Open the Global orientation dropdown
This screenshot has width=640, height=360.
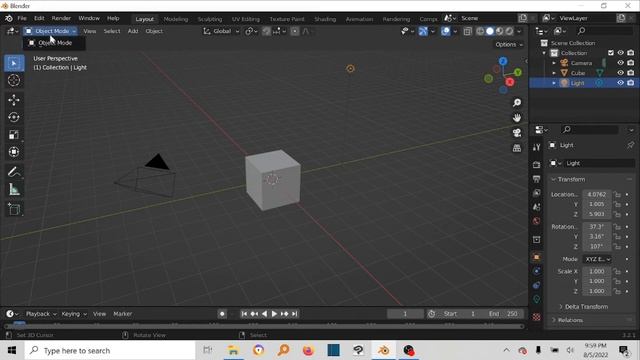pyautogui.click(x=222, y=31)
